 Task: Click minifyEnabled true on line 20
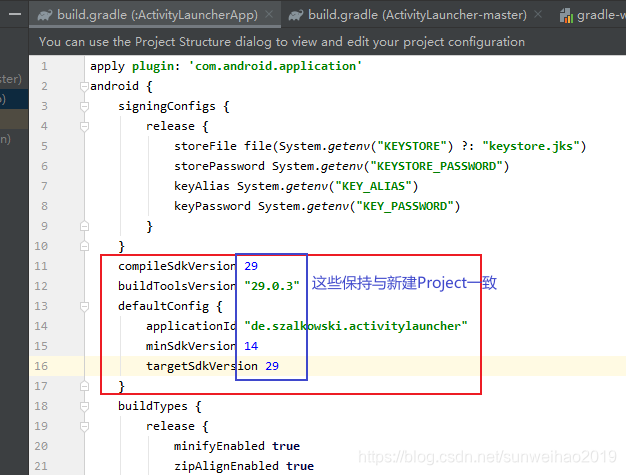237,446
